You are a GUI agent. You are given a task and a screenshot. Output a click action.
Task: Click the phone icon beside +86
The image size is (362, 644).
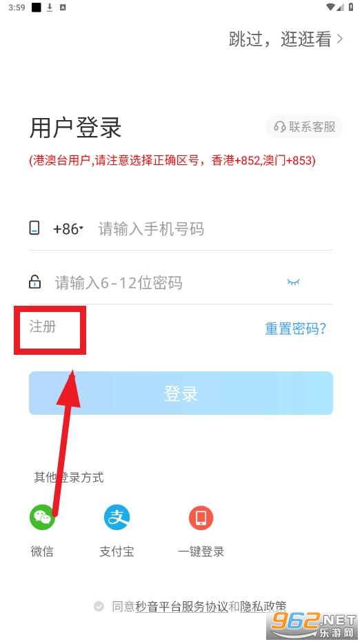tap(34, 228)
